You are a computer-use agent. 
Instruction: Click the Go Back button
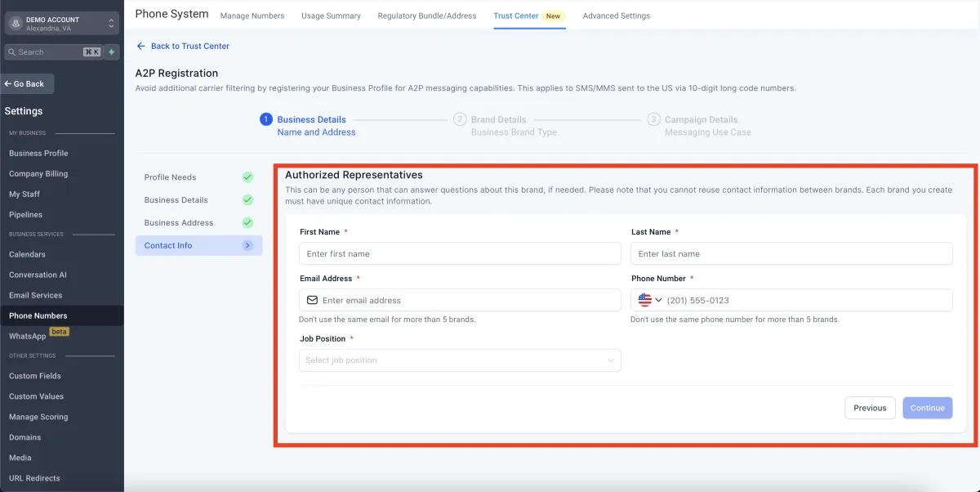[x=27, y=83]
